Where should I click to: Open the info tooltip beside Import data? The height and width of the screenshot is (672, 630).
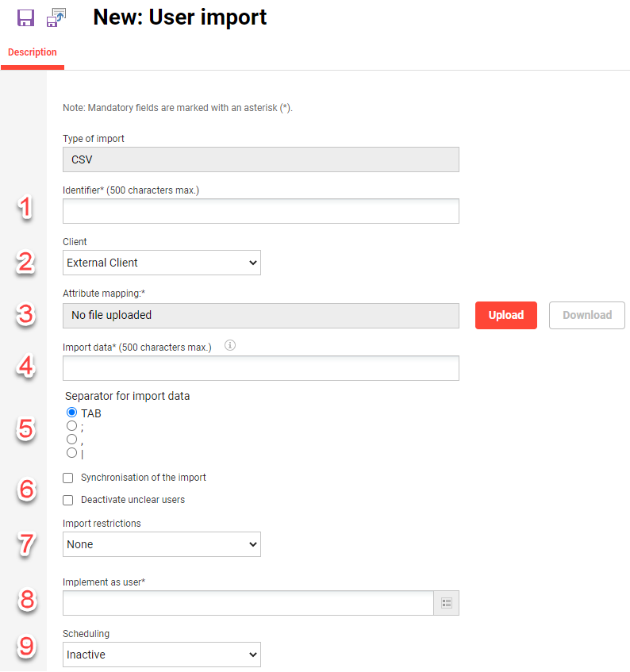click(229, 345)
